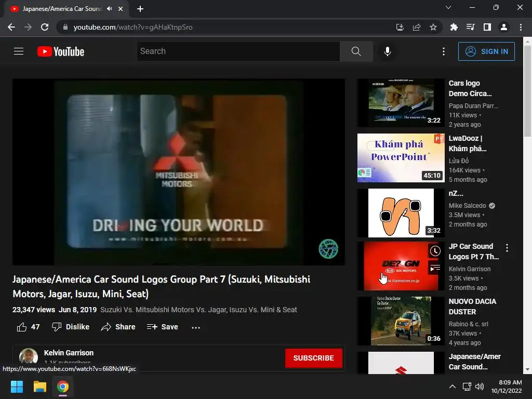Go forward in browser history
The image size is (532, 399).
[x=28, y=27]
